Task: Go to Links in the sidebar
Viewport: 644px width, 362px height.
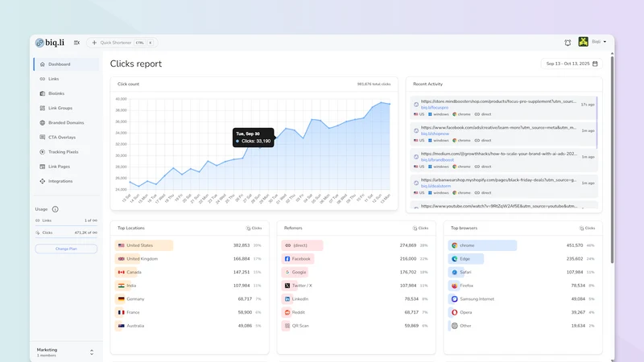Action: click(66, 79)
